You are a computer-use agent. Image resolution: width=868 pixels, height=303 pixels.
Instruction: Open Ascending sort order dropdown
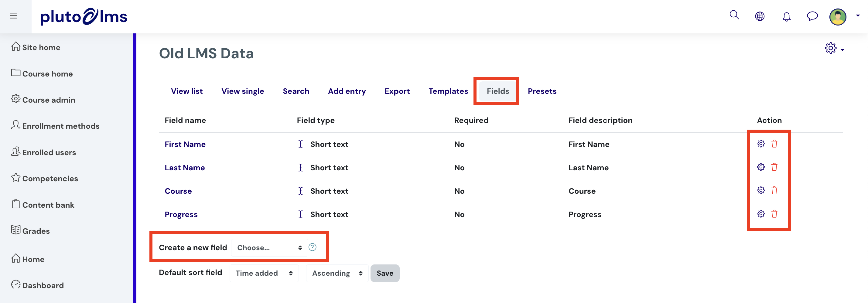337,273
